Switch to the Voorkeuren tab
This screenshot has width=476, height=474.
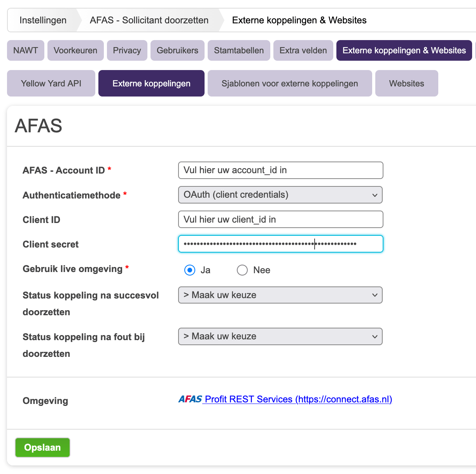pos(75,51)
